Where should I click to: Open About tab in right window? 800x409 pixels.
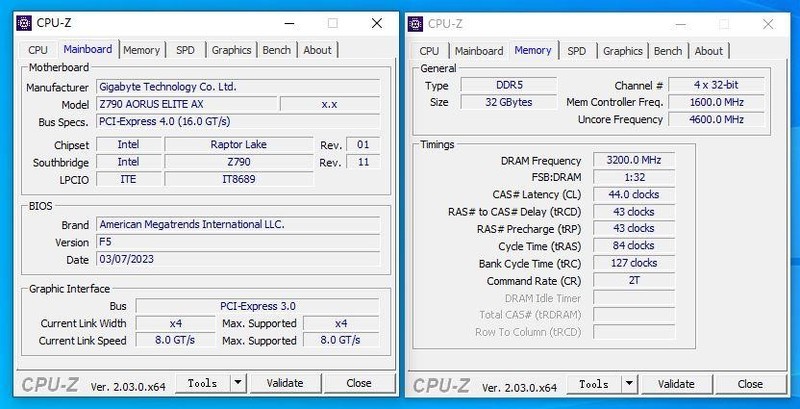[709, 51]
